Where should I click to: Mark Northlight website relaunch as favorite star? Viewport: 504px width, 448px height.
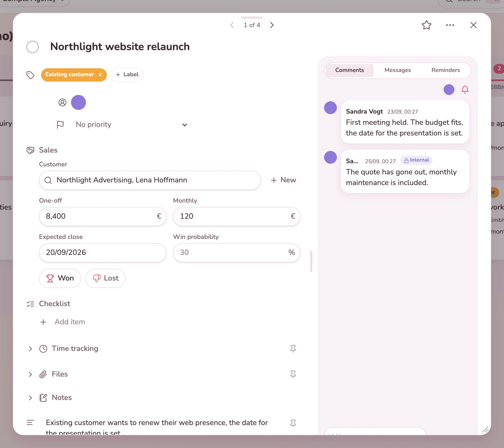[x=426, y=25]
